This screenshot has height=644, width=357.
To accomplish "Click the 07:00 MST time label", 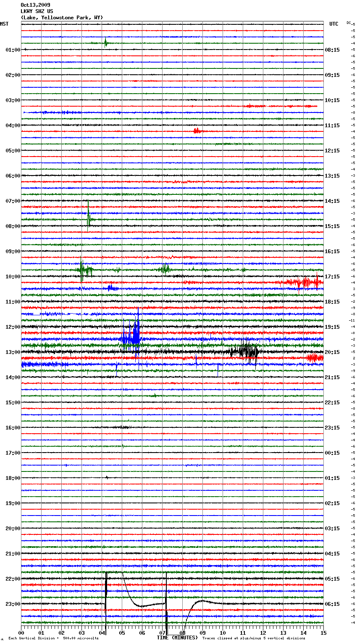I will point(13,201).
